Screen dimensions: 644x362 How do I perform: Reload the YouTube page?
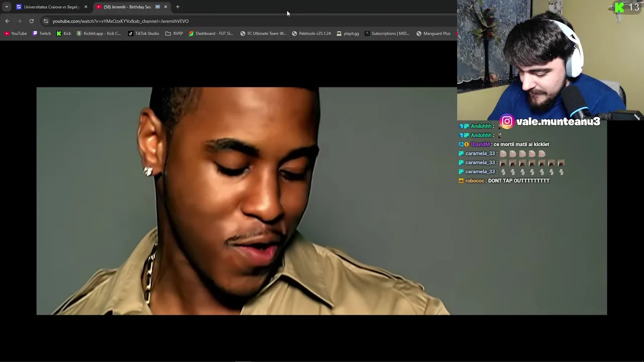(31, 21)
